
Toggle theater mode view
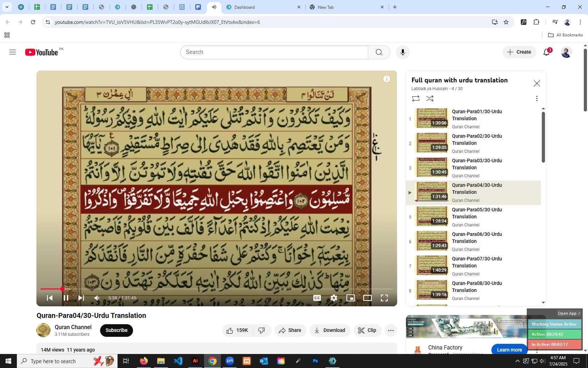point(367,298)
